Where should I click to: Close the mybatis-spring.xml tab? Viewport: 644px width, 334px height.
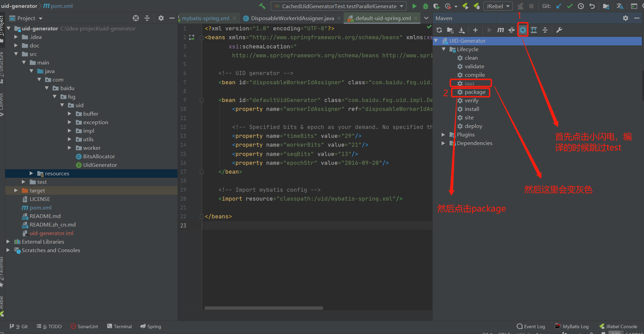(x=234, y=18)
